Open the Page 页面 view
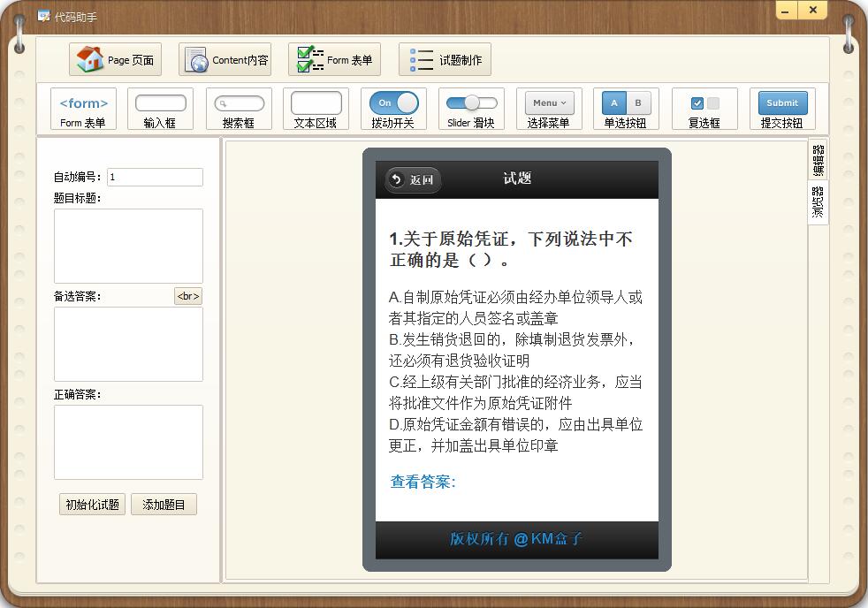The width and height of the screenshot is (868, 608). click(114, 59)
